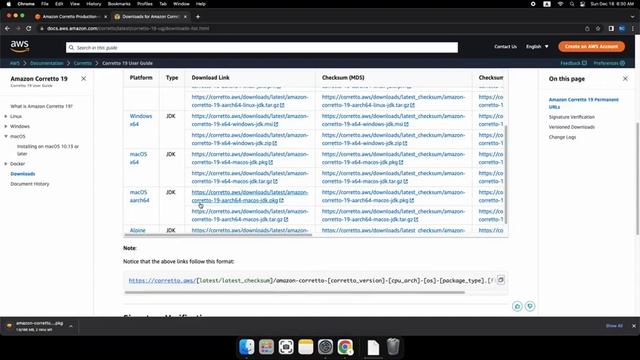
Task: Open Finder from the dock
Action: tap(247, 347)
